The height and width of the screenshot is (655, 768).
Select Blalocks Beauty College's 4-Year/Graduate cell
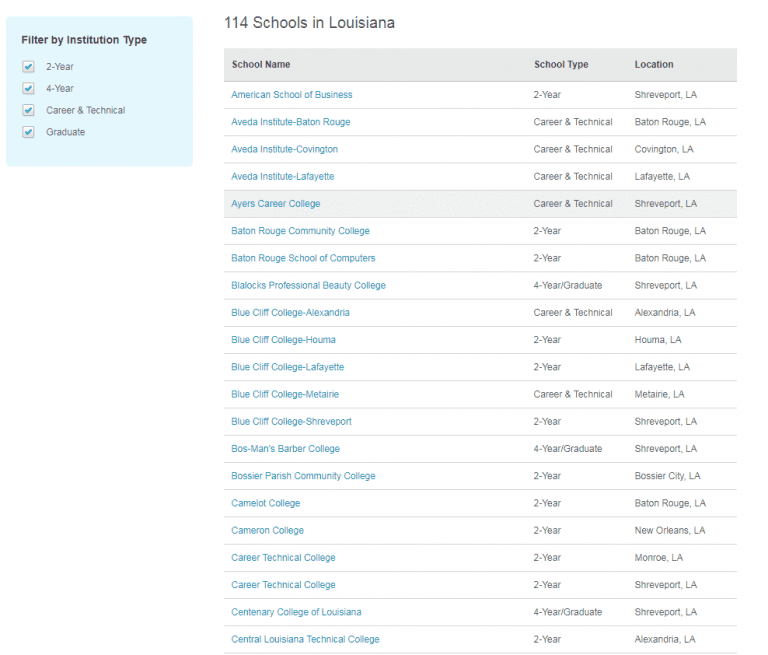pyautogui.click(x=568, y=285)
